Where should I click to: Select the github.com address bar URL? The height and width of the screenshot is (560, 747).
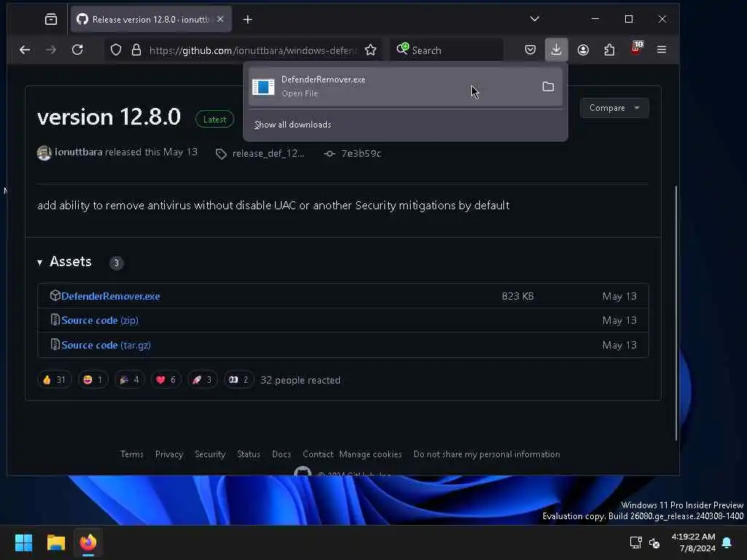coord(253,50)
